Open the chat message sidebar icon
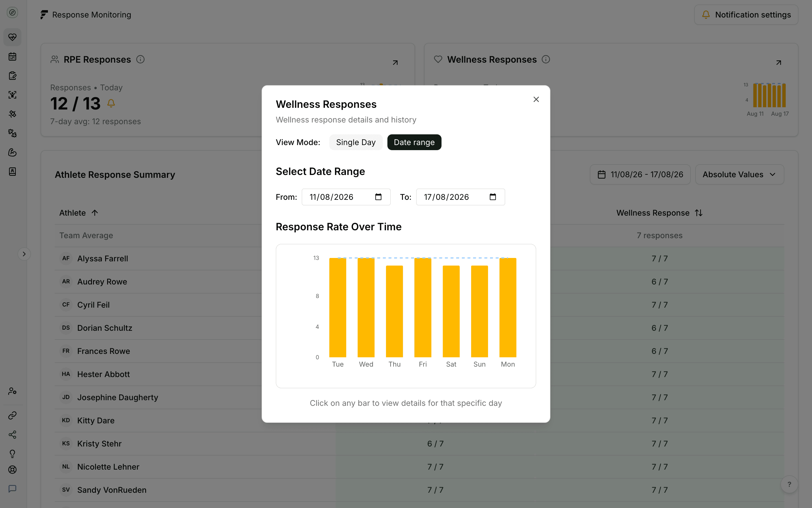 pos(12,489)
